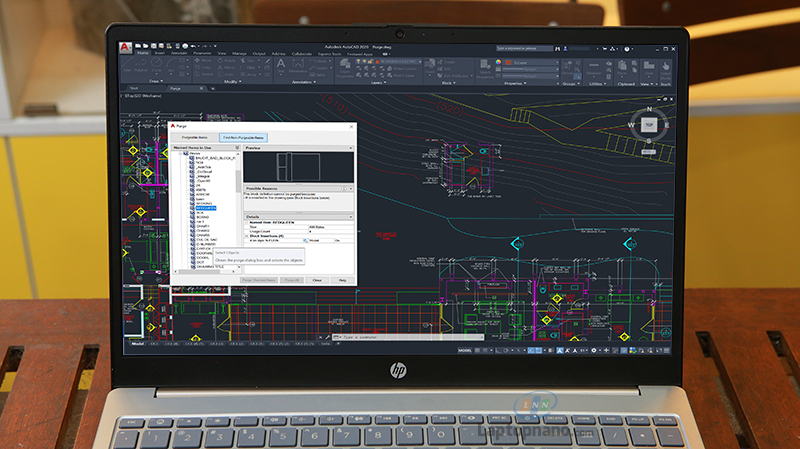Image resolution: width=800 pixels, height=449 pixels.
Task: Click the Text annotation tool in ribbon
Action: click(x=281, y=63)
